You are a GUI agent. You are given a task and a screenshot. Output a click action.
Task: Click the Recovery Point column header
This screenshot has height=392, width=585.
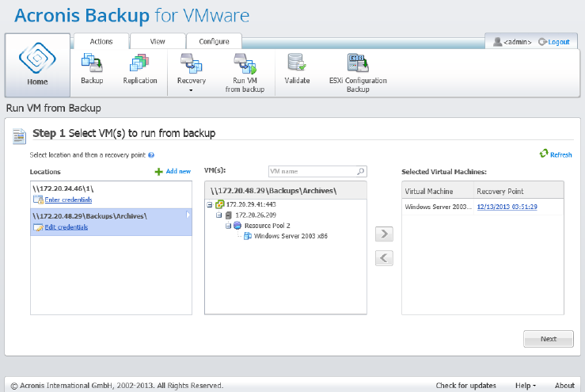(x=519, y=191)
